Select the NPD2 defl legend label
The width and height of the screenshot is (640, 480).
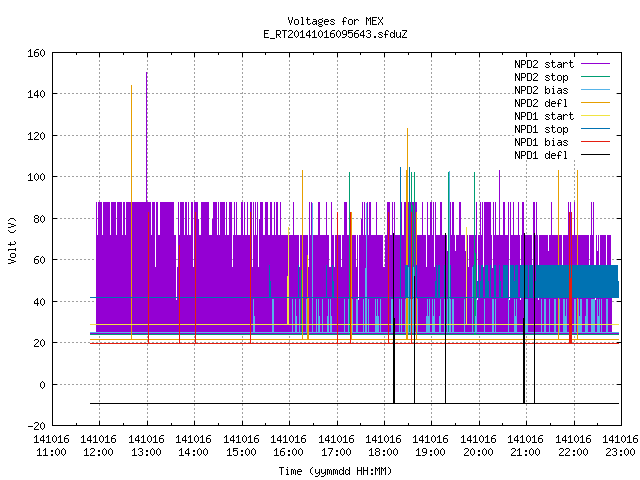coord(541,103)
